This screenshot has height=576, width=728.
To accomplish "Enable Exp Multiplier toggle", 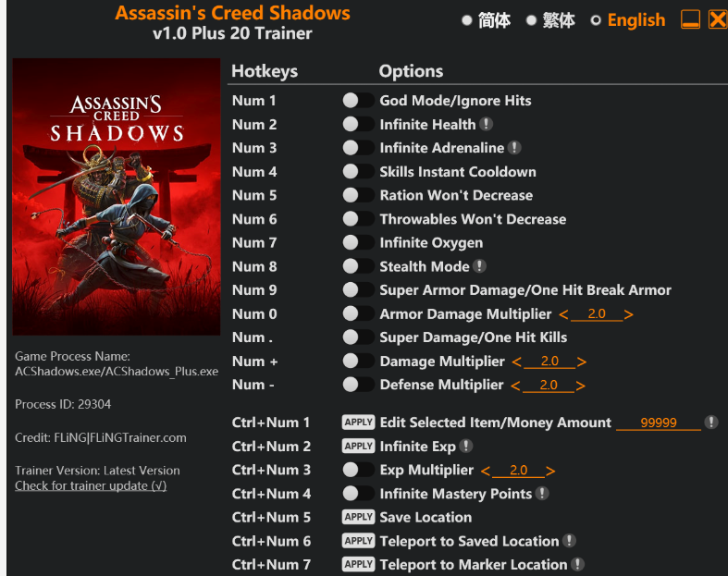I will click(358, 470).
